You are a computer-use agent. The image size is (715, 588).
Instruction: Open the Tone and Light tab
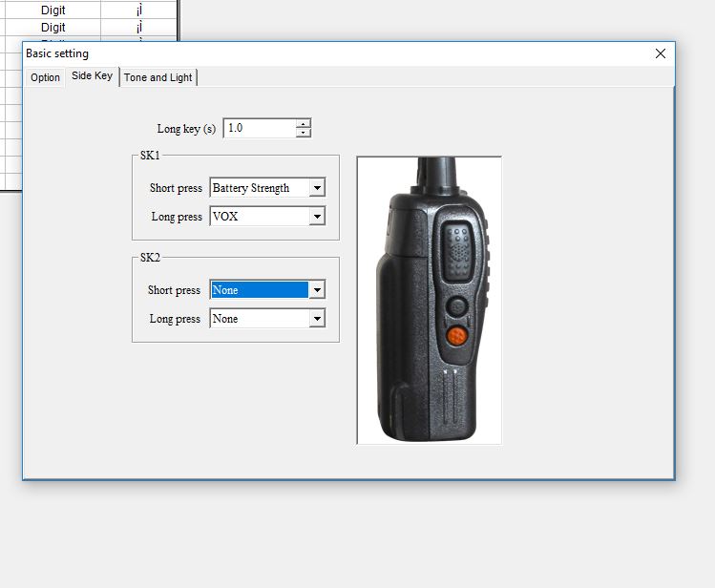click(x=158, y=77)
